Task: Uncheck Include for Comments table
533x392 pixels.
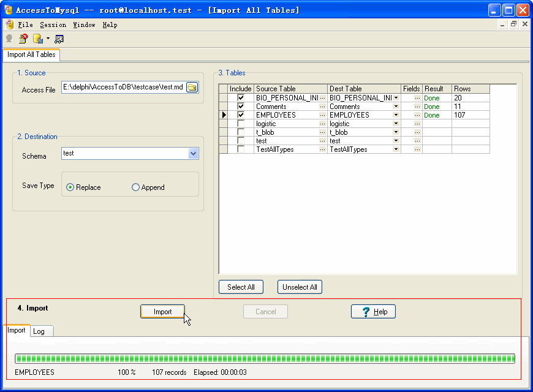Action: click(241, 107)
